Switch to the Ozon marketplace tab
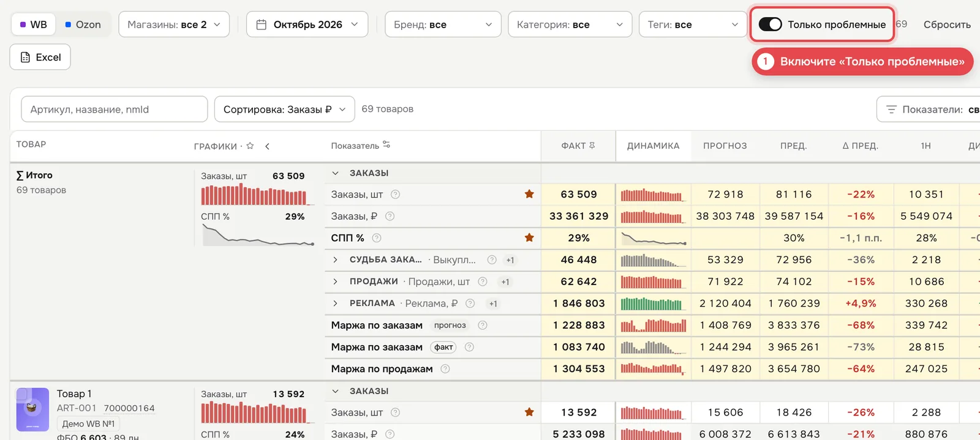Screen dimensions: 980x440 click(x=83, y=24)
